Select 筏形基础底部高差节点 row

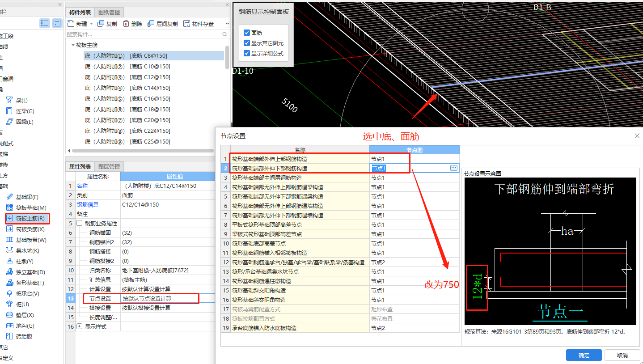[340, 243]
